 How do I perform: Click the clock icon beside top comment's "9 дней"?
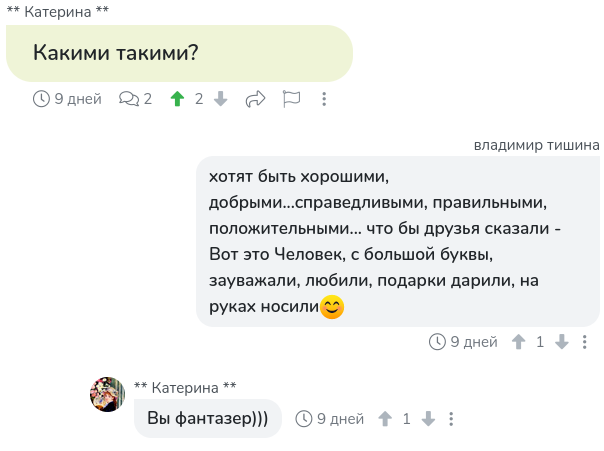point(41,99)
